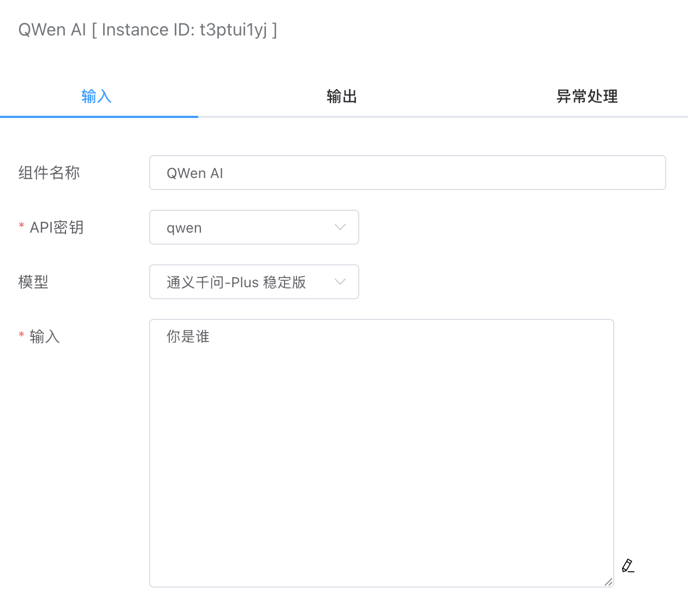
Task: Expand the 模型 dropdown showing 通义千问-Plus 稳定版
Action: coord(254,282)
